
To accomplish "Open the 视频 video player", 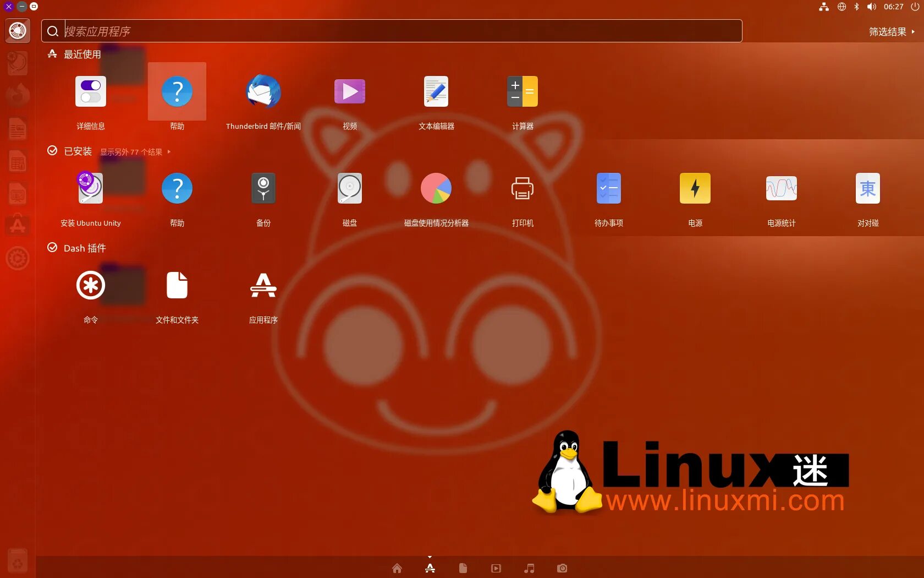I will tap(350, 92).
